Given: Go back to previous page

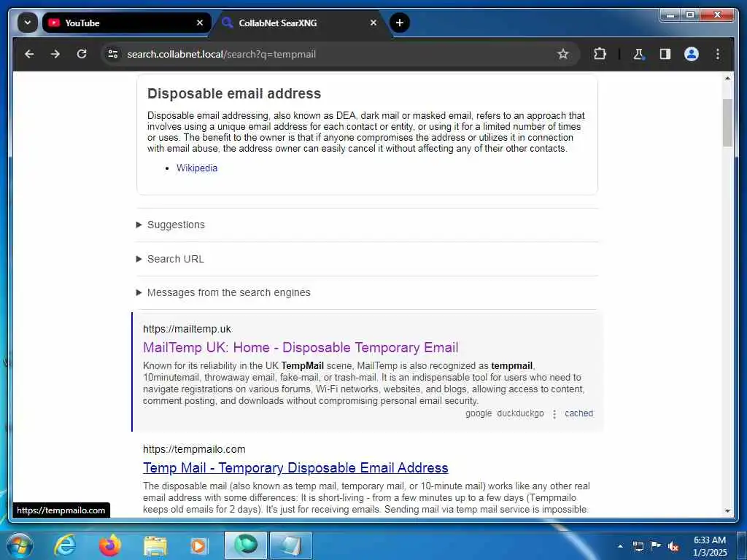Looking at the screenshot, I should pos(29,54).
